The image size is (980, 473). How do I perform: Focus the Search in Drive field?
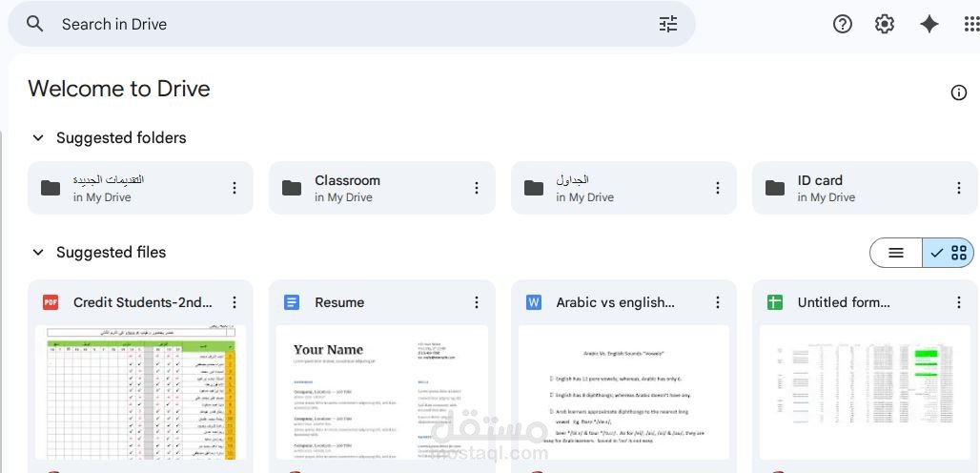click(x=352, y=24)
